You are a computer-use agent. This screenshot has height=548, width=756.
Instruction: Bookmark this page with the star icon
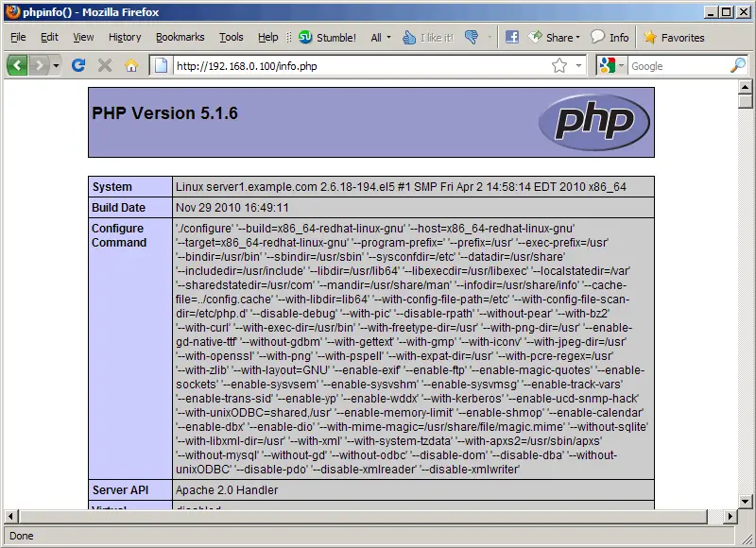559,65
